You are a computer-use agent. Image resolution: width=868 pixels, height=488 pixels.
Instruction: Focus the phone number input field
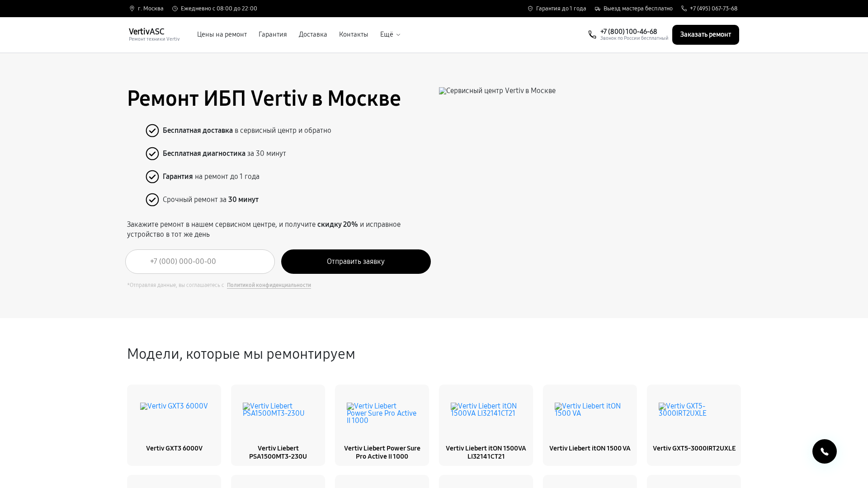pos(200,262)
